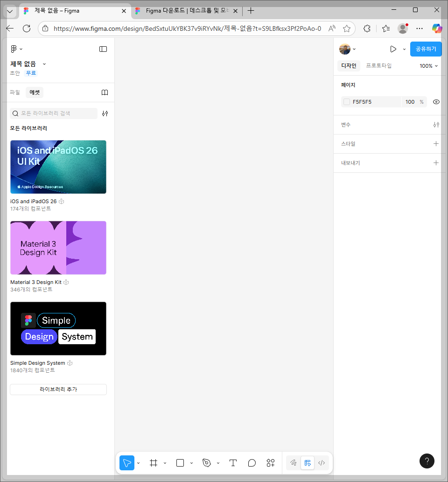Close the Figma 다운로드 tab

tap(235, 11)
